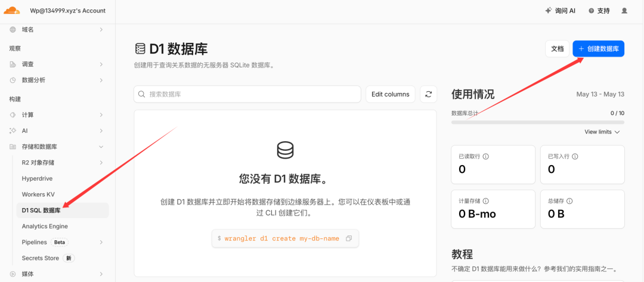Viewport: 644px width, 282px height.
Task: Click the 新 badge on Secrets Store
Action: (69, 258)
